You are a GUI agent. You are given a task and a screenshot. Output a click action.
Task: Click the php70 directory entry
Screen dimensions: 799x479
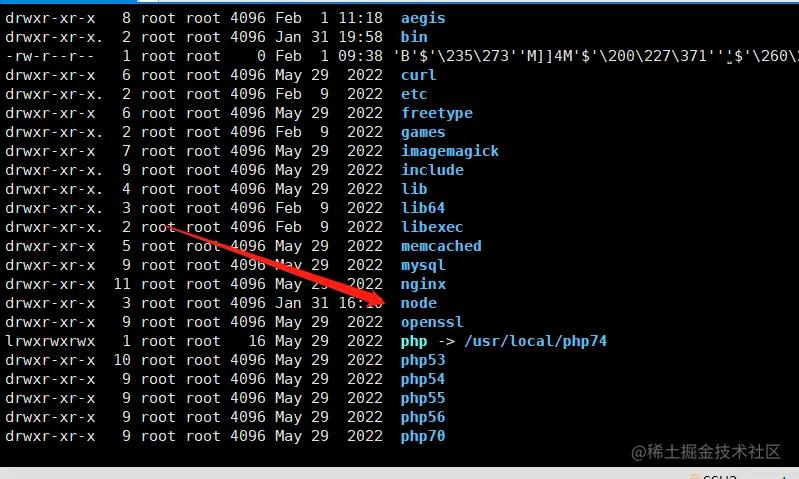423,437
